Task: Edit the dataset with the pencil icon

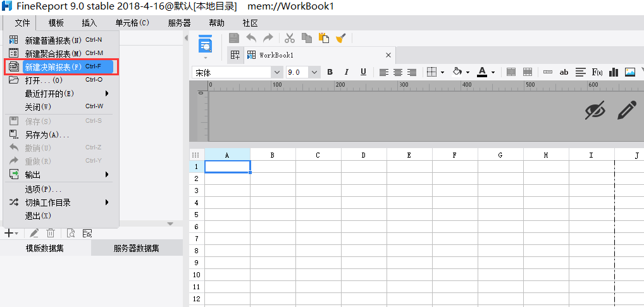Action: tap(34, 234)
